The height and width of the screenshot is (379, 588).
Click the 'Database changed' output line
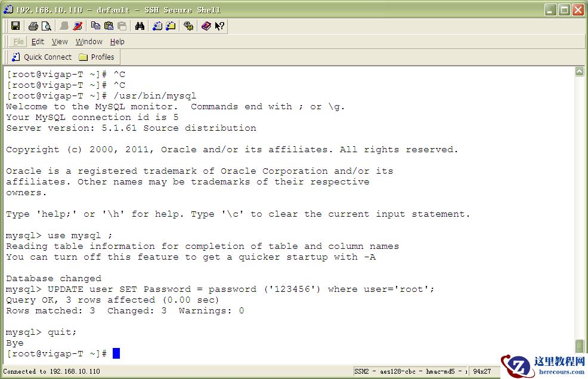[x=54, y=279]
